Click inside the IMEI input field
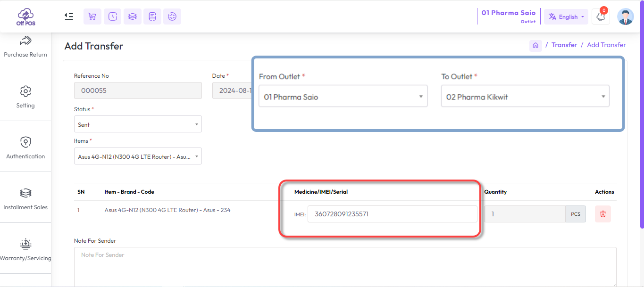The width and height of the screenshot is (644, 287). coord(392,214)
